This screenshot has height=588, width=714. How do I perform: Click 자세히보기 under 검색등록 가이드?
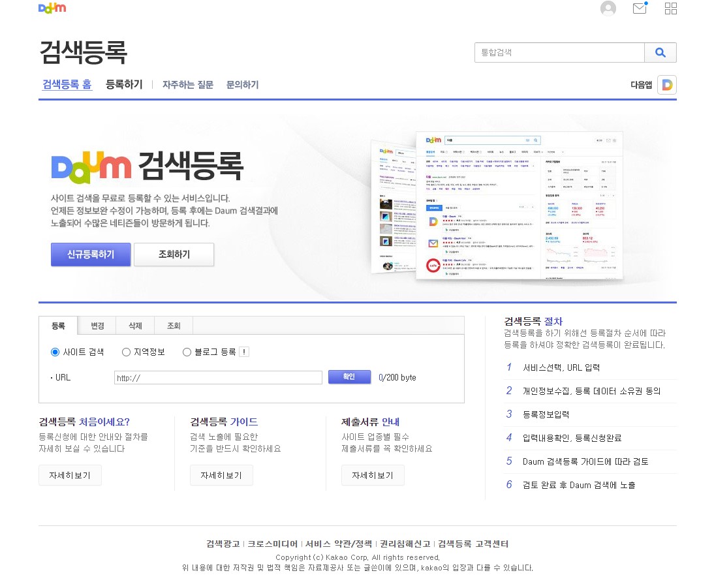coord(221,475)
